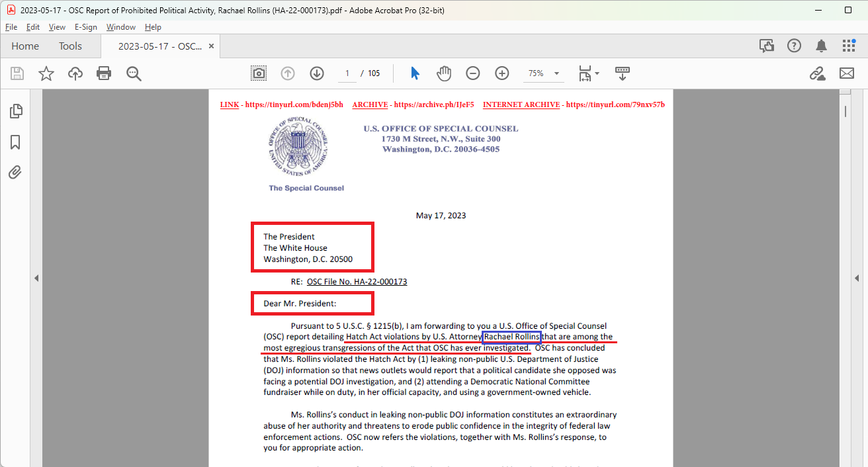Open the apps grid launcher icon
The height and width of the screenshot is (467, 868).
pos(849,46)
